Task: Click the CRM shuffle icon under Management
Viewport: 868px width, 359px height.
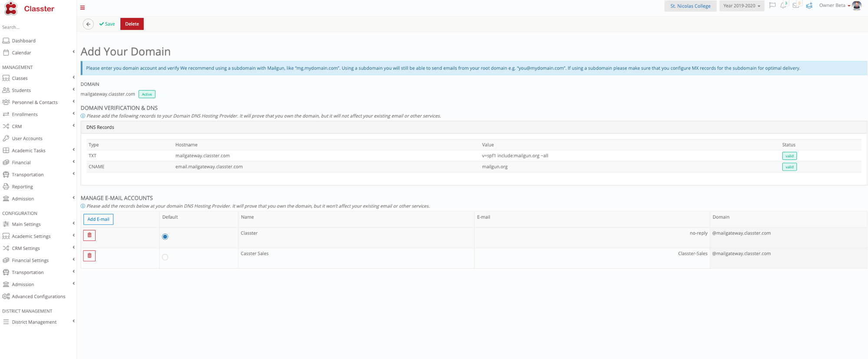Action: [6, 126]
